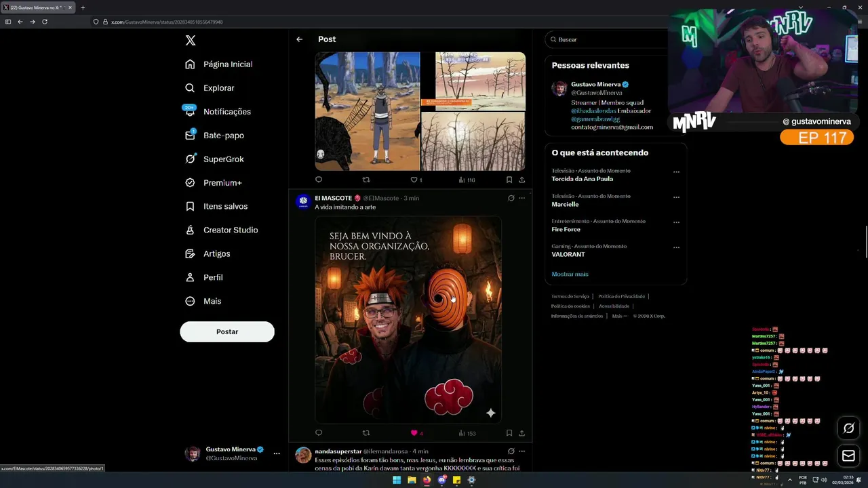Viewport: 868px width, 488px height.
Task: Open Gustavo Minerva under Pessoas relevantes
Action: (596, 85)
